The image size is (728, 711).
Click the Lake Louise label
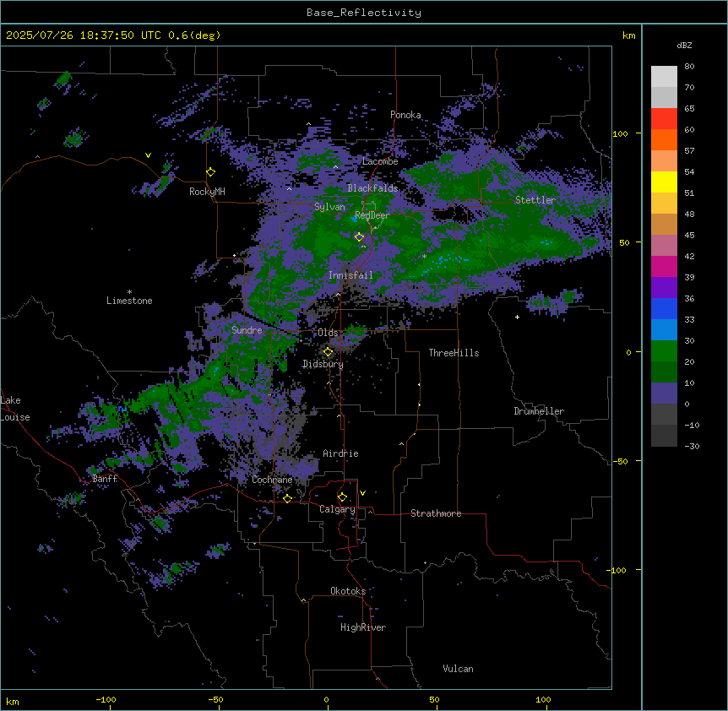[15, 409]
